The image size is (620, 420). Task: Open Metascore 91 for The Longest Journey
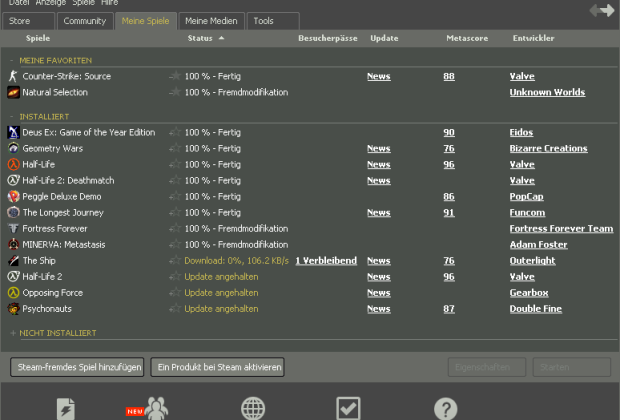tap(449, 213)
